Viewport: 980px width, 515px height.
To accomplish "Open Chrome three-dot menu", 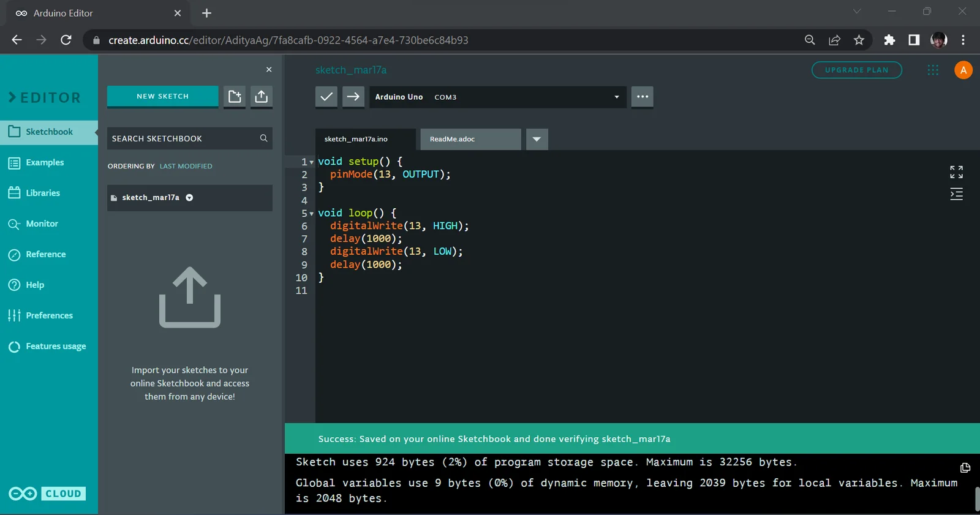I will [963, 40].
